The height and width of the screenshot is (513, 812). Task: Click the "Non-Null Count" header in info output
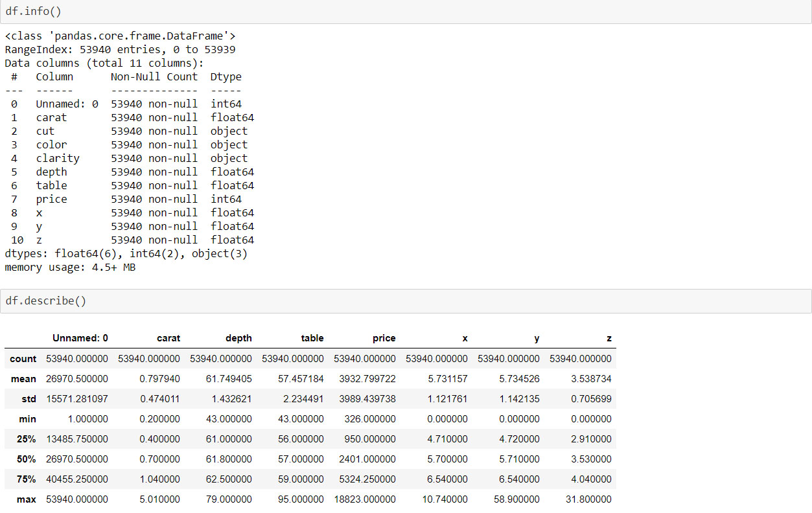(x=154, y=76)
